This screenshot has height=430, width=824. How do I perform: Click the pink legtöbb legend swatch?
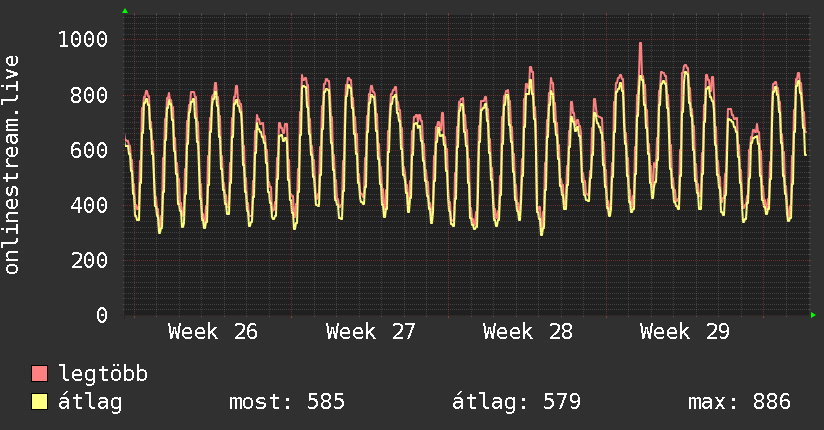coord(39,373)
